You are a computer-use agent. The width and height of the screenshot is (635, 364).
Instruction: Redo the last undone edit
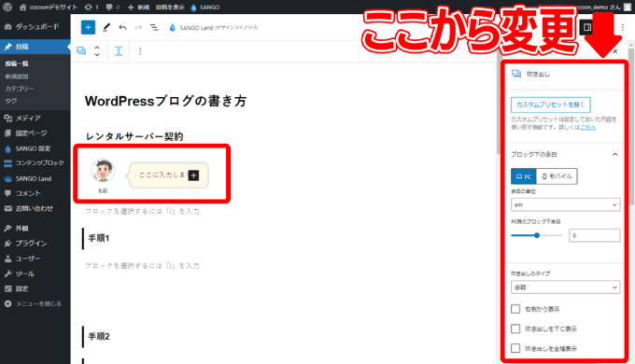click(138, 27)
